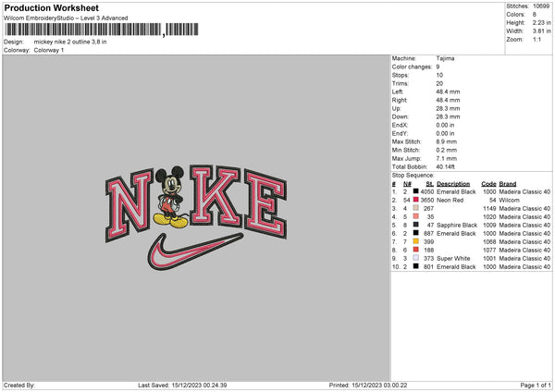This screenshot has width=555, height=392.
Task: Click thread code 1020 in row 4
Action: (x=489, y=217)
